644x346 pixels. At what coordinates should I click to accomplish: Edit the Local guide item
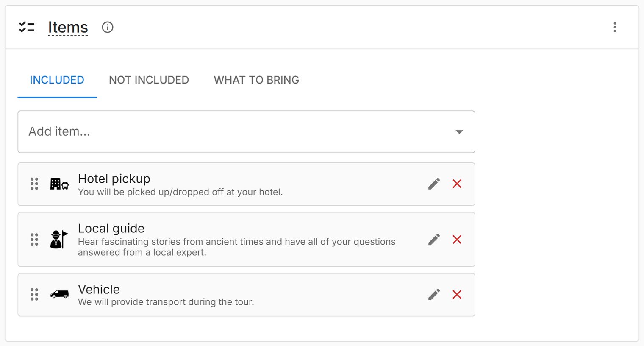pos(434,240)
